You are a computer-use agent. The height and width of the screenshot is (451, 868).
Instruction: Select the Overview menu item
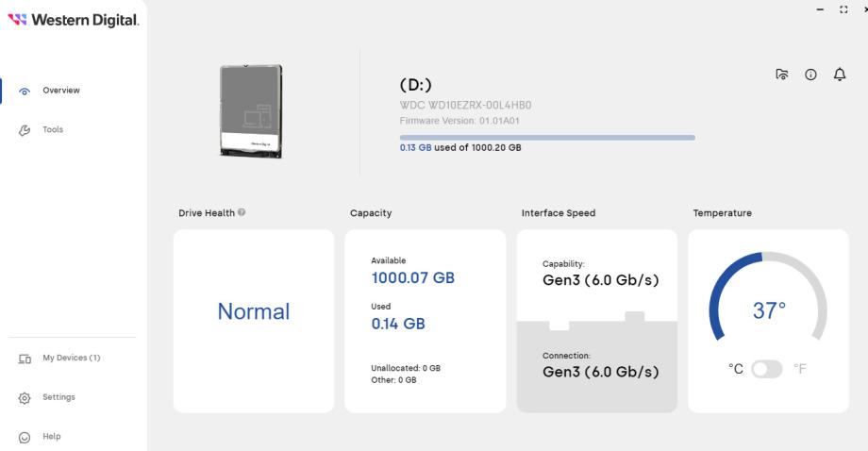click(x=61, y=91)
